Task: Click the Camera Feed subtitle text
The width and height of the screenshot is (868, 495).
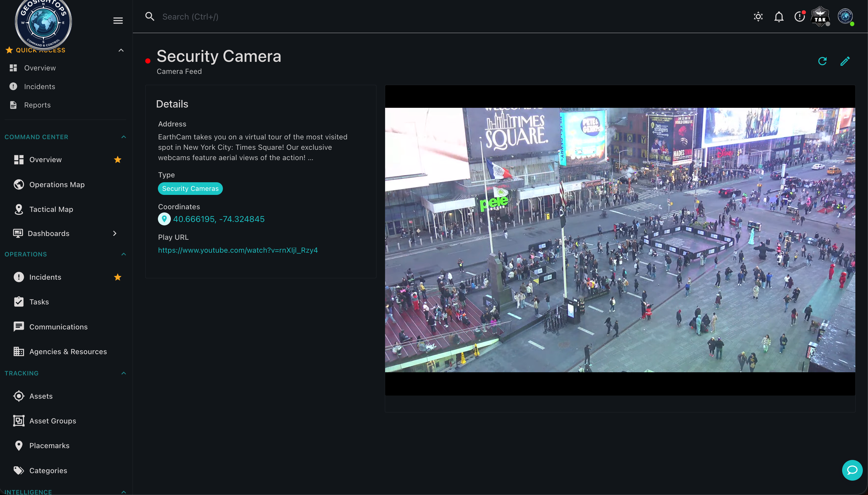Action: point(179,71)
